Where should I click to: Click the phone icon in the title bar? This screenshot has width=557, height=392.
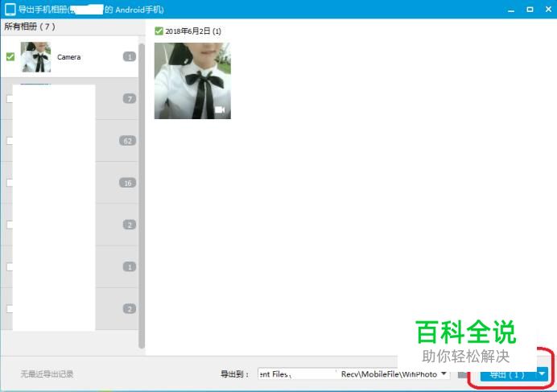pyautogui.click(x=10, y=10)
